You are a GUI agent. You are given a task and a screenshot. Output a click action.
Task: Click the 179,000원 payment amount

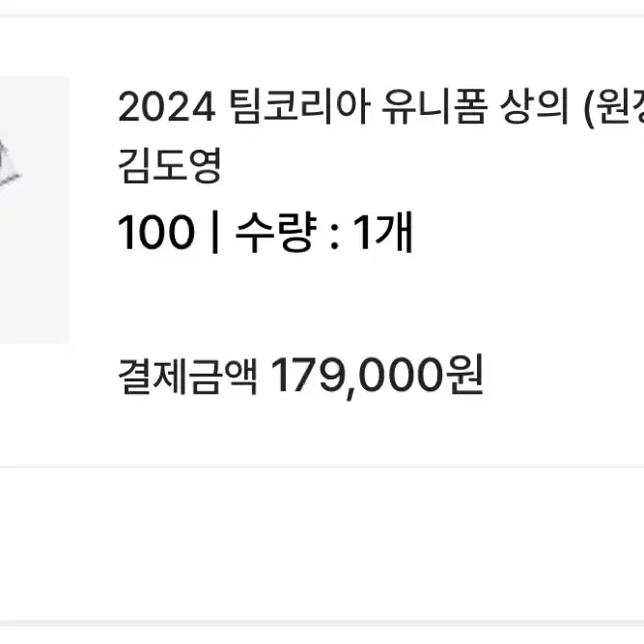377,377
